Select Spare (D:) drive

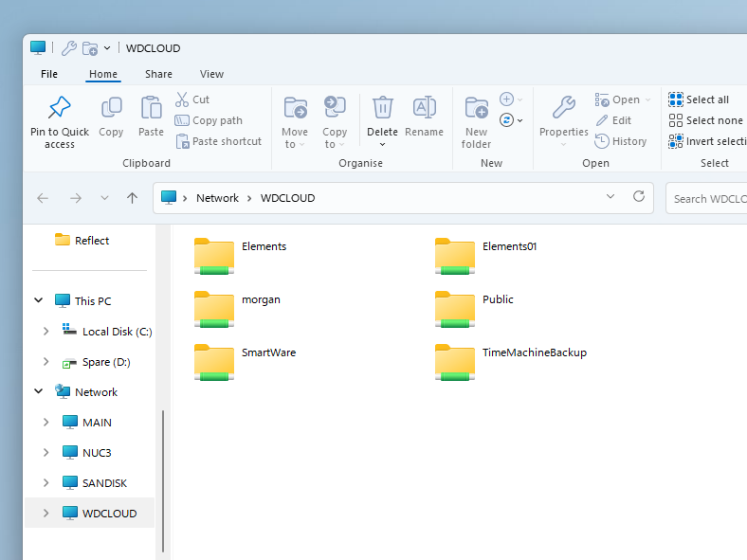(97, 362)
